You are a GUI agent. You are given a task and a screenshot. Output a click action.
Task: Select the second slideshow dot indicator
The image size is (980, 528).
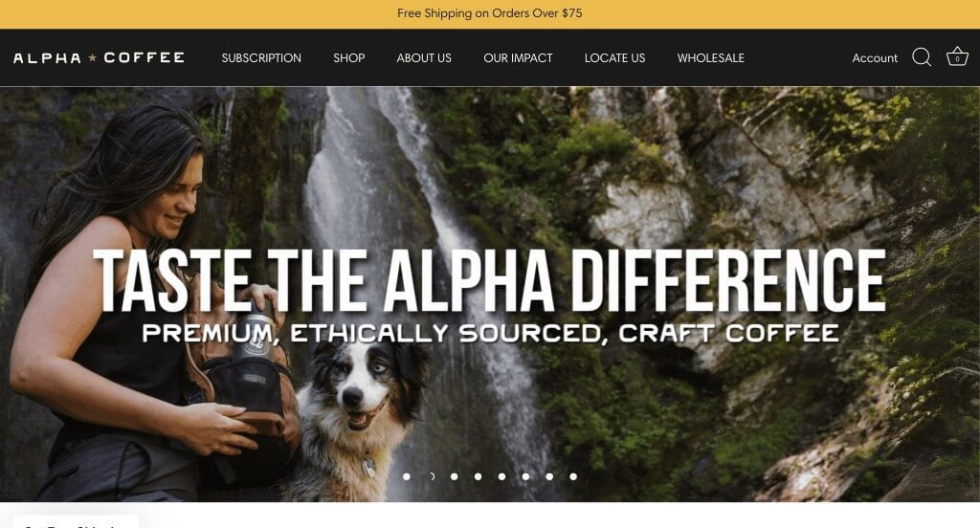pyautogui.click(x=431, y=476)
